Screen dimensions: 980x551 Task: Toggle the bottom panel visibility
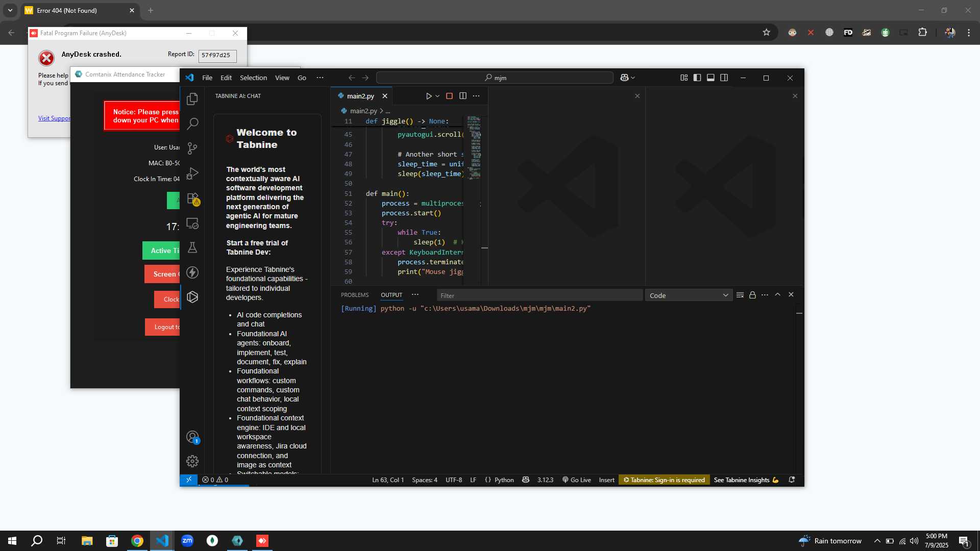pos(710,78)
